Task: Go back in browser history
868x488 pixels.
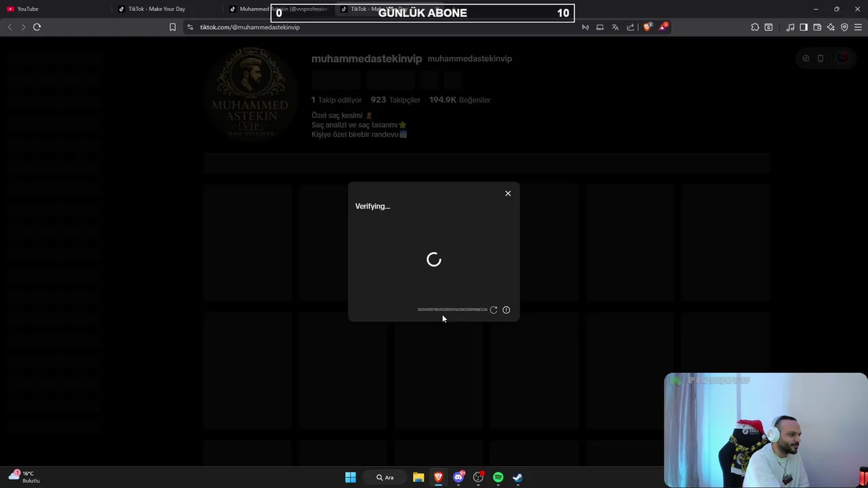Action: tap(9, 27)
